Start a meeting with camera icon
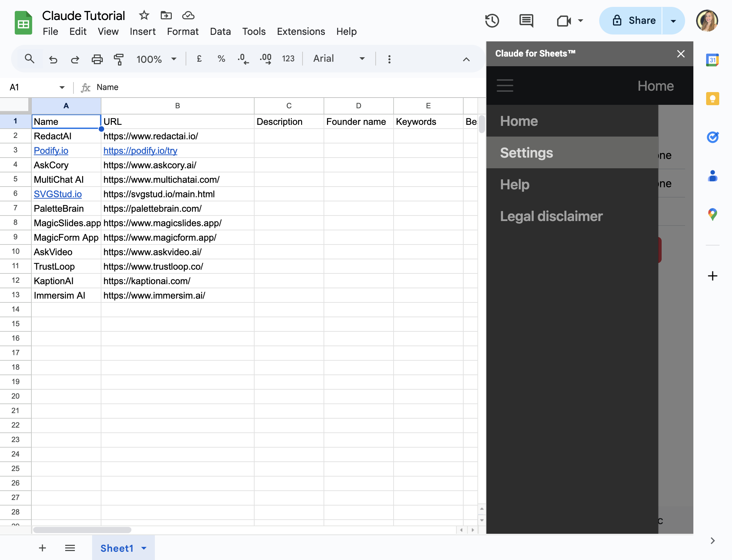Screen dimensions: 732x560 [x=564, y=21]
